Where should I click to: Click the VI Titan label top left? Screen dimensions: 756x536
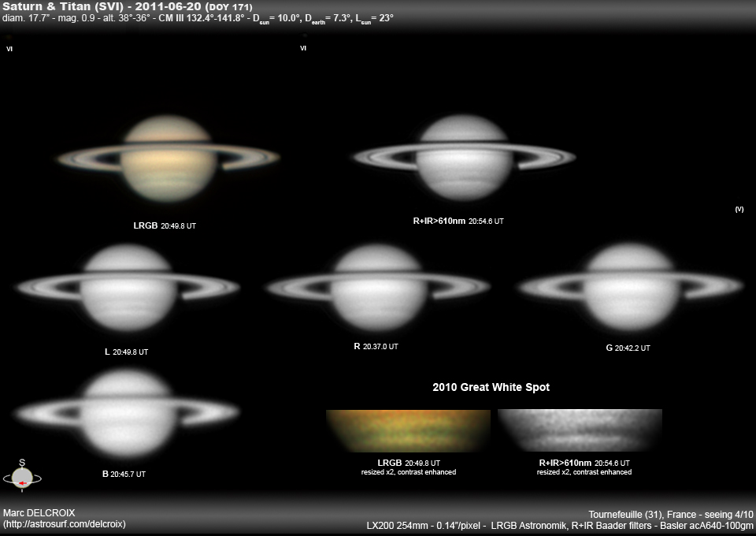[x=9, y=49]
